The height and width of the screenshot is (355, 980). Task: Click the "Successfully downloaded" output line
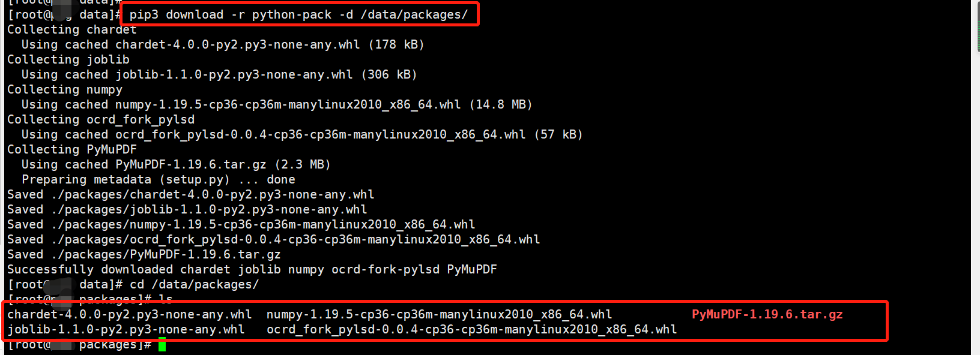[x=252, y=269]
